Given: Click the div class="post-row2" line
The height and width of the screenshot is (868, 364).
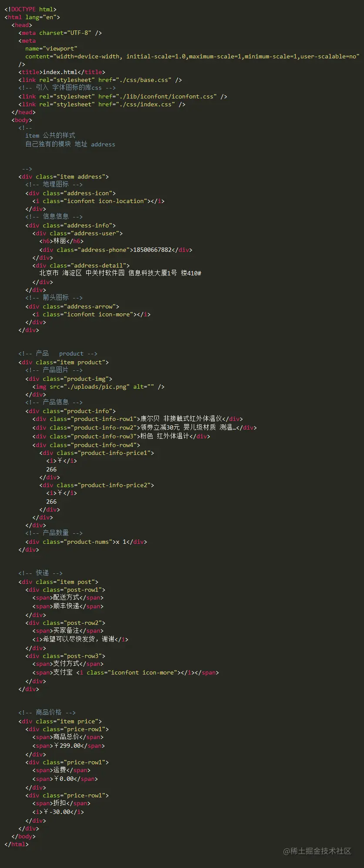Looking at the screenshot, I should point(65,623).
